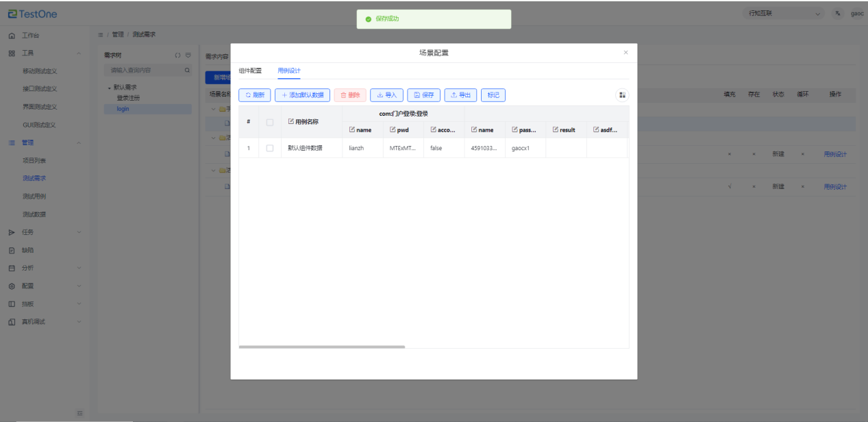The width and height of the screenshot is (868, 422).
Task: Go to 项目列表 in the sidebar
Action: 34,160
